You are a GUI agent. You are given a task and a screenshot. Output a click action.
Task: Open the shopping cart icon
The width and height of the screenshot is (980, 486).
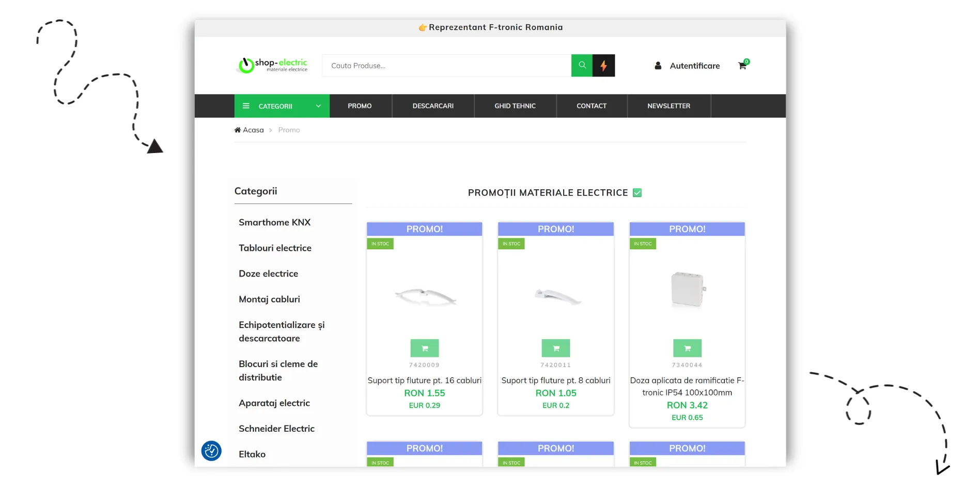(742, 66)
